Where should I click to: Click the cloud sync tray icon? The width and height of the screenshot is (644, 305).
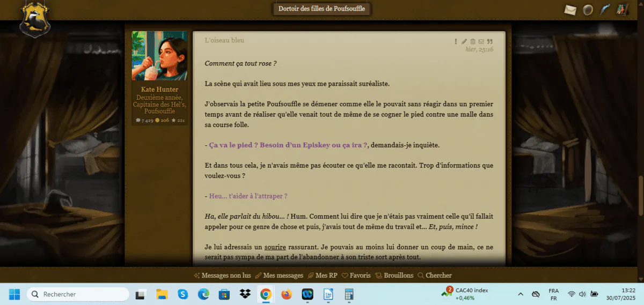point(535,294)
